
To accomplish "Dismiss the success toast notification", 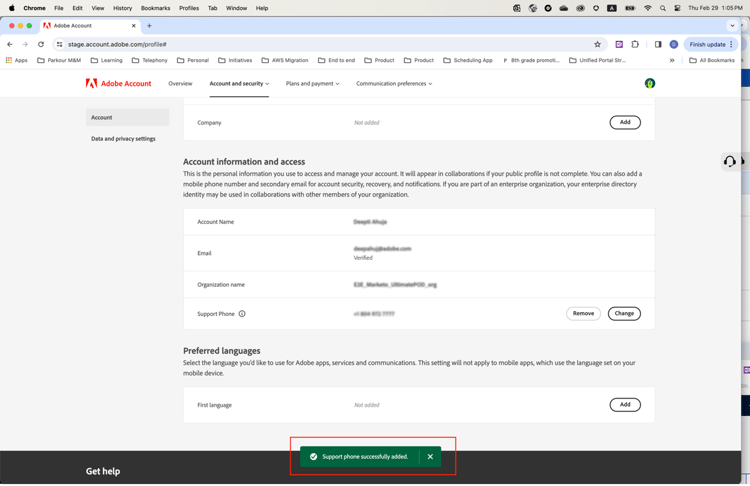I will [430, 456].
